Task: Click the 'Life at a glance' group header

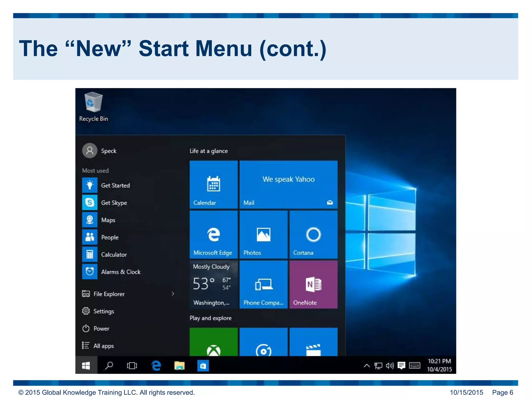Action: click(x=209, y=151)
